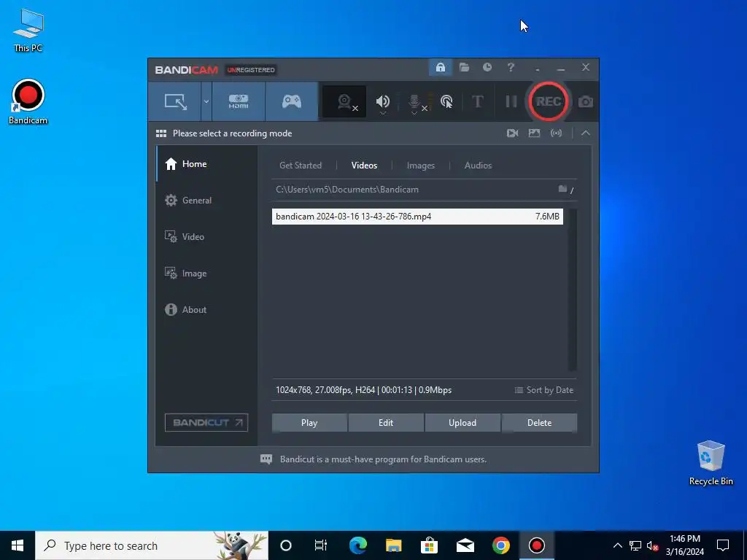
Task: Select the screen rectangle recording mode
Action: pos(175,101)
